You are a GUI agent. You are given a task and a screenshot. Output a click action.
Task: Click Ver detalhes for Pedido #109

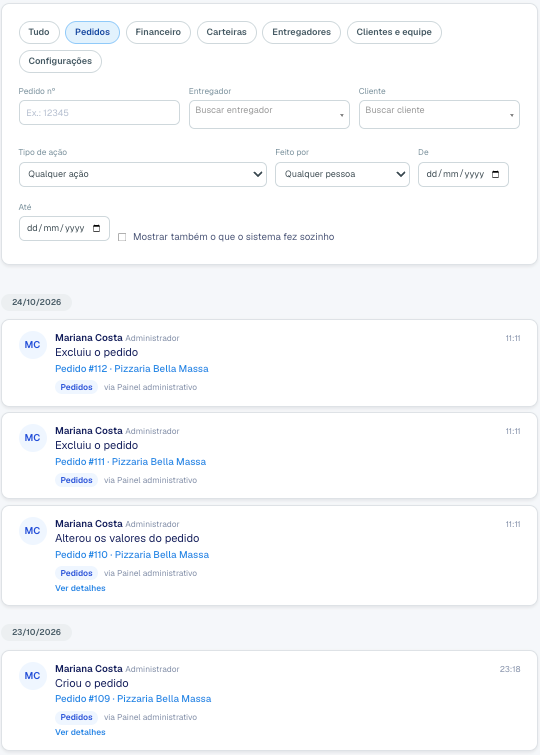pos(80,732)
